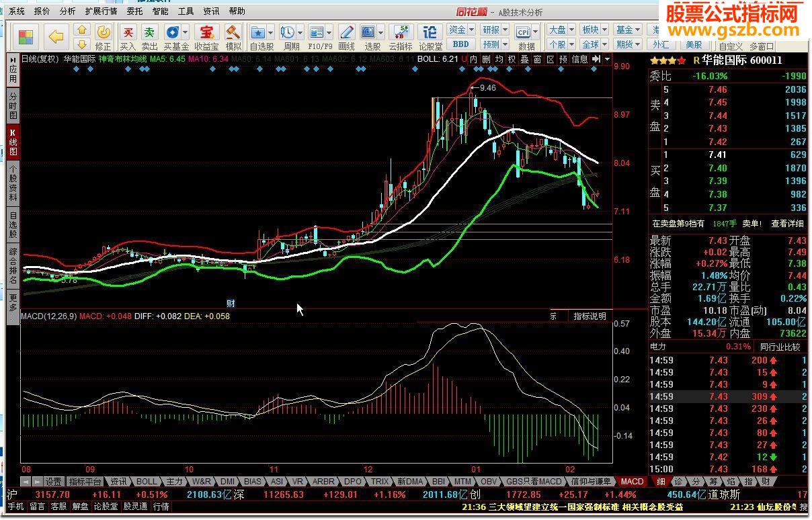The image size is (812, 520).
Task: Toggle the 预 forecast button
Action: pos(563,59)
